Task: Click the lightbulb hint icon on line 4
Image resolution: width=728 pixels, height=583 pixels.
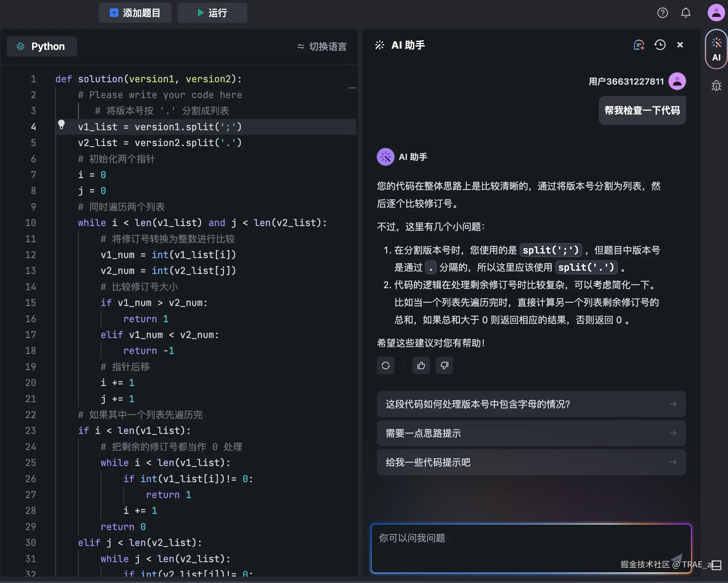Action: tap(61, 125)
